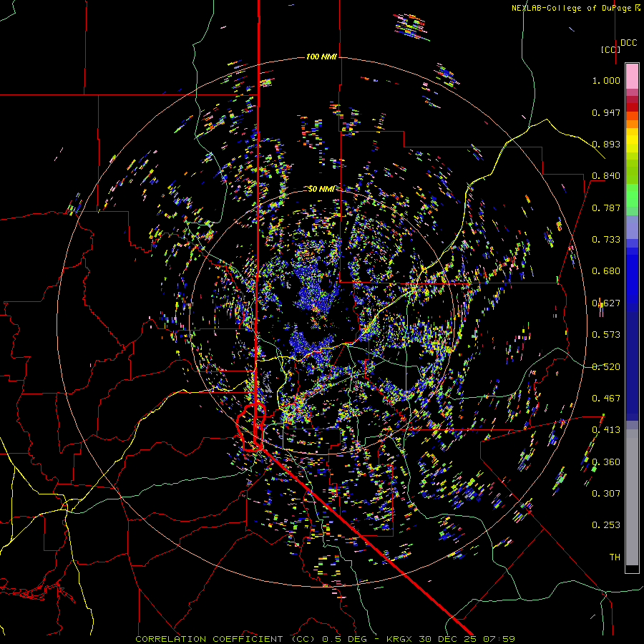644x644 pixels.
Task: Select the 0.840 legend value
Action: 606,176
